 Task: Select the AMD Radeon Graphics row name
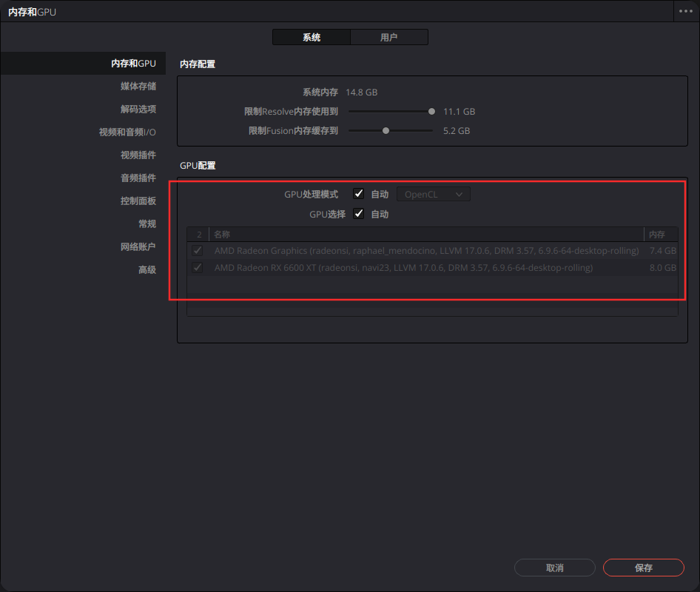(426, 250)
